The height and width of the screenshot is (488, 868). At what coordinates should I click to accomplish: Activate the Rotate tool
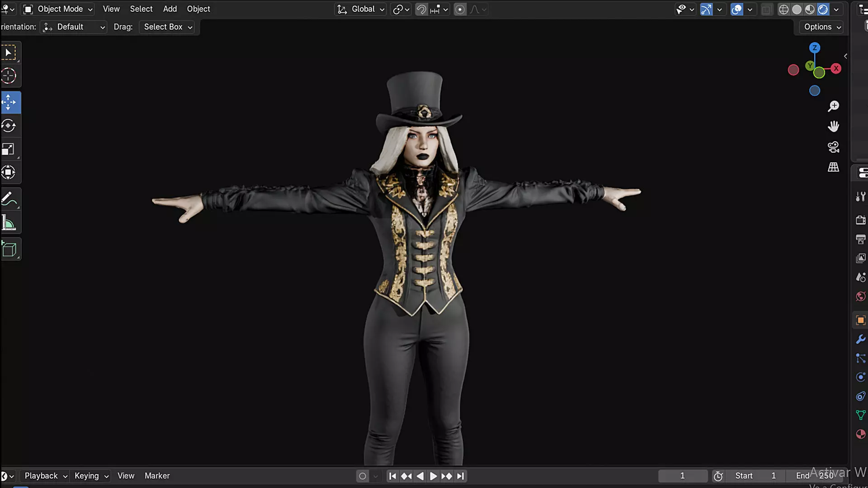pyautogui.click(x=9, y=126)
